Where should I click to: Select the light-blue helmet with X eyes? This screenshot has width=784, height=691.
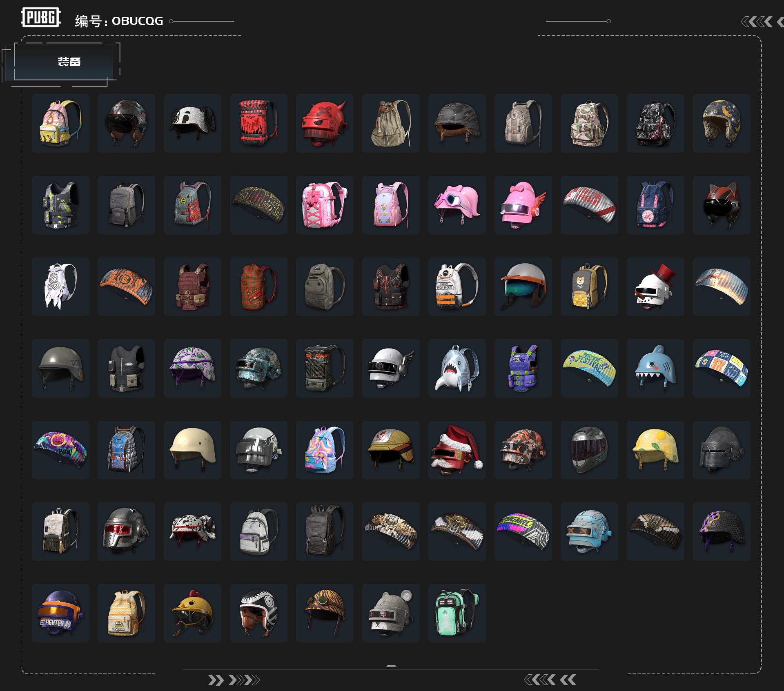(590, 531)
